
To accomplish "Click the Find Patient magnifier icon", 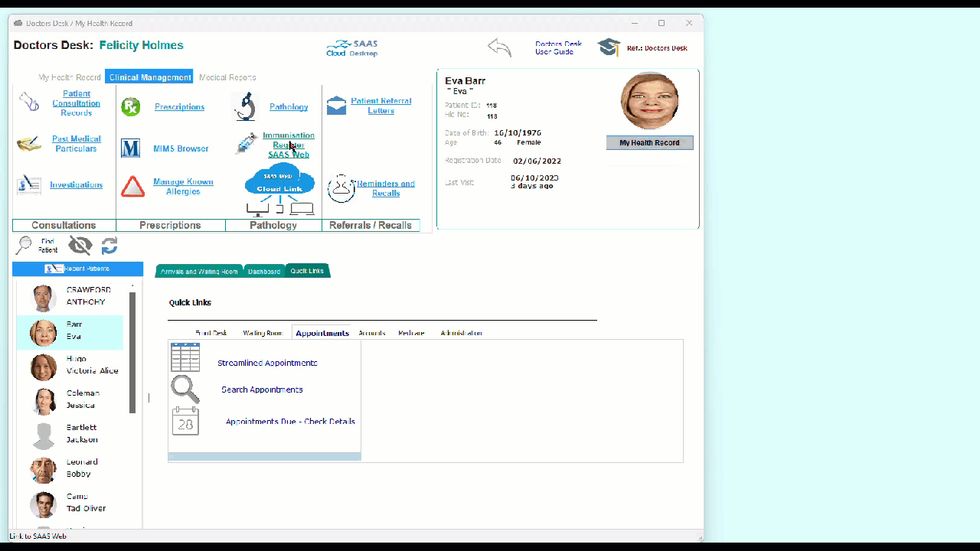I will click(24, 246).
